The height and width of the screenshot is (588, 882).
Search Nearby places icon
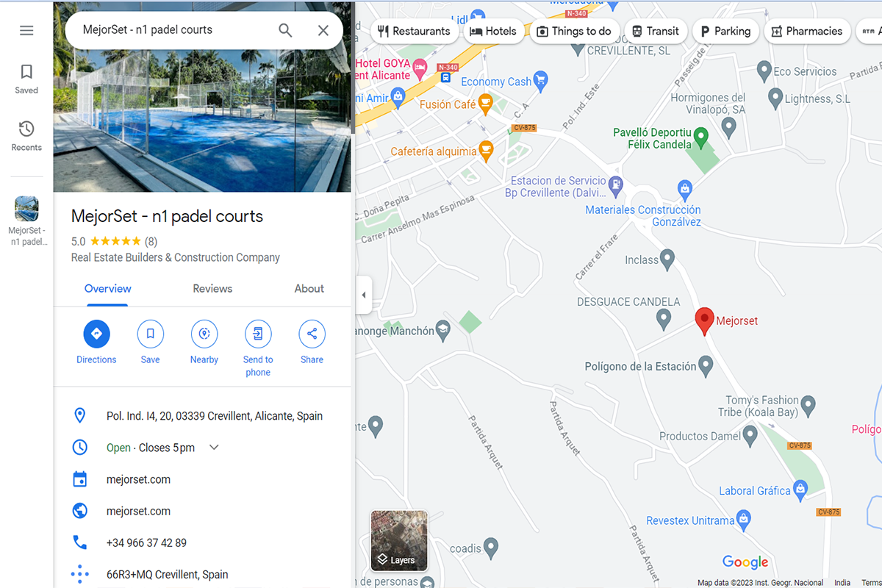[x=204, y=334]
